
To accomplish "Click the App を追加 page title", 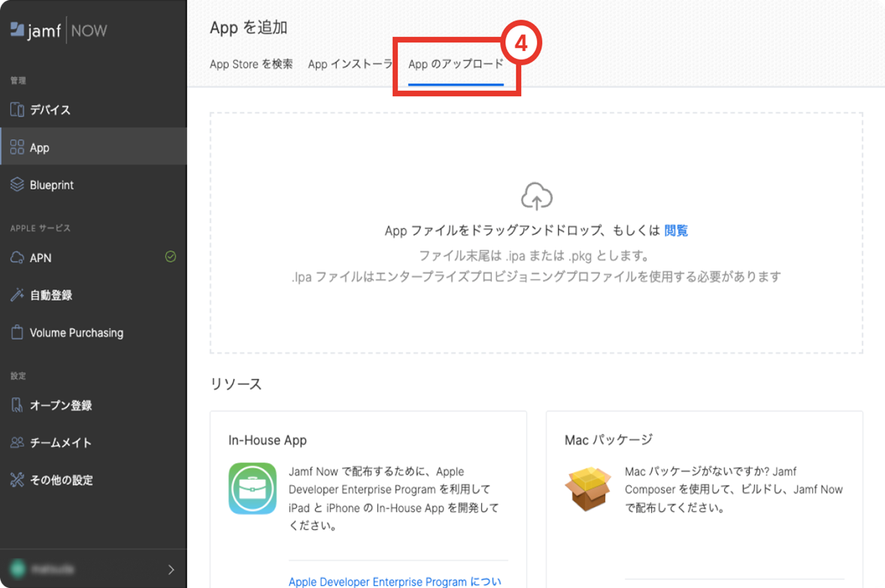I will [x=249, y=27].
